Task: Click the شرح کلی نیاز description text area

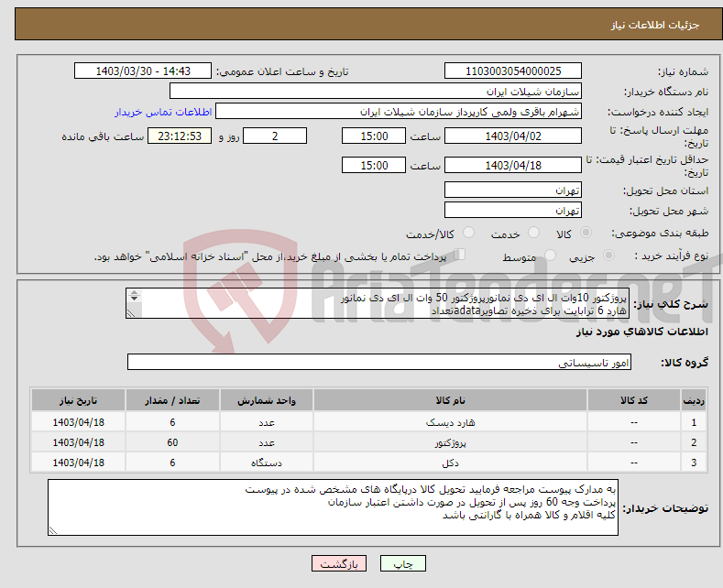Action: click(378, 304)
